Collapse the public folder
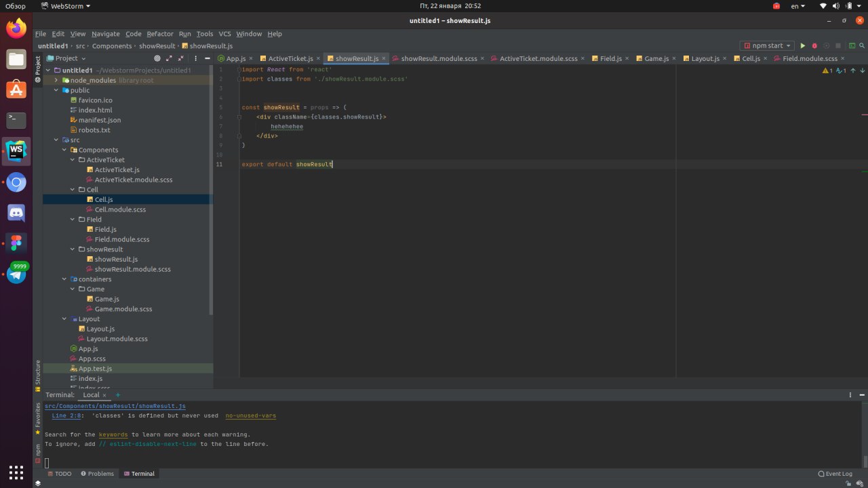868x488 pixels. (57, 90)
